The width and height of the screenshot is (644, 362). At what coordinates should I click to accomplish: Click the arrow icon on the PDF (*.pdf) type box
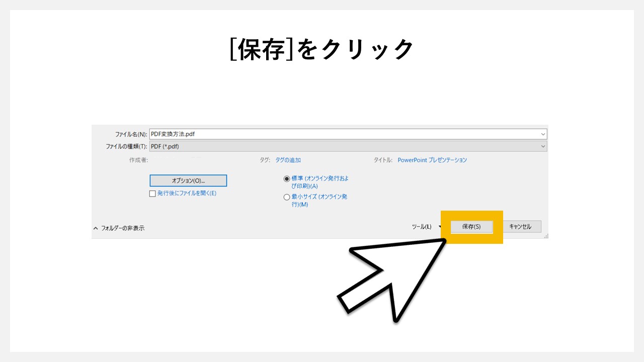tap(543, 146)
